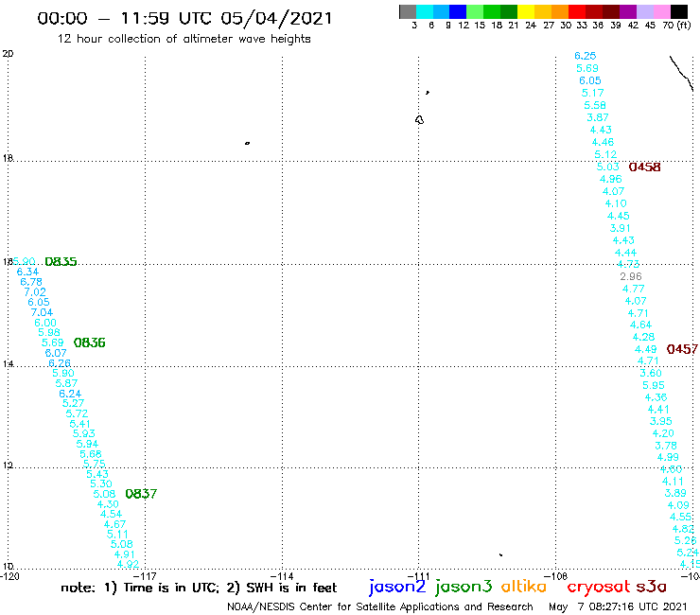Select the 5.94 wave height value

pyautogui.click(x=87, y=444)
